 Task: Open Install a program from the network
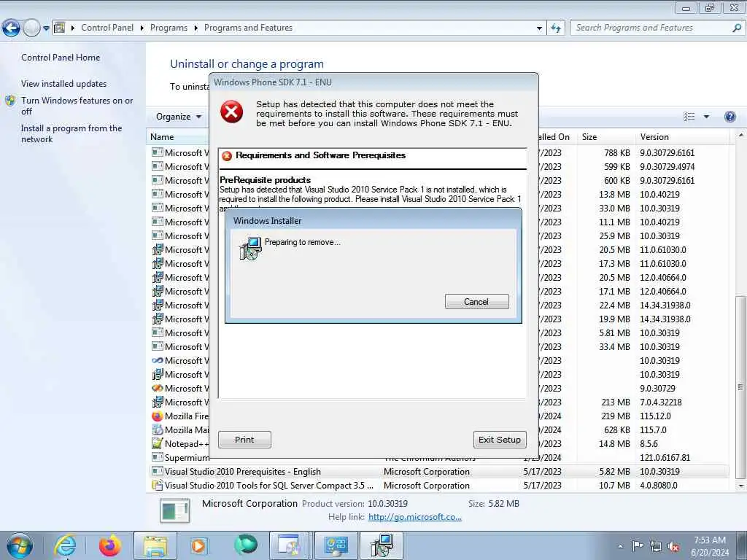point(71,133)
